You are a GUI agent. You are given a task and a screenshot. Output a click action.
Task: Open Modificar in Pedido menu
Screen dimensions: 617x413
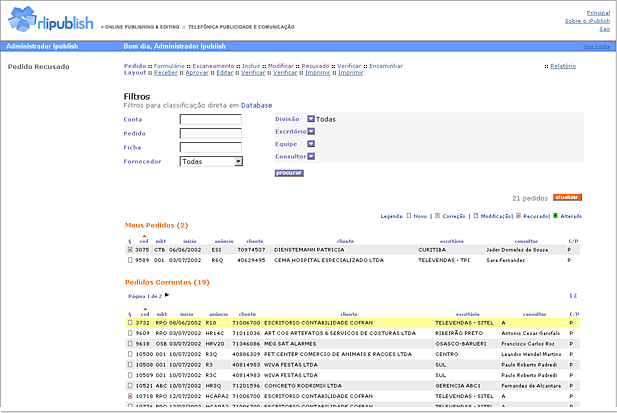[281, 66]
